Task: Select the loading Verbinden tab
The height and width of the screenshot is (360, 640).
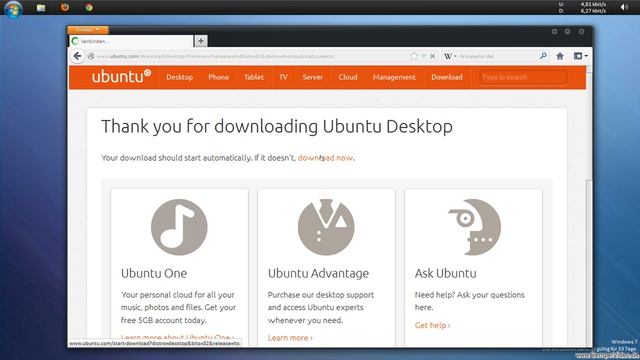Action: click(131, 41)
